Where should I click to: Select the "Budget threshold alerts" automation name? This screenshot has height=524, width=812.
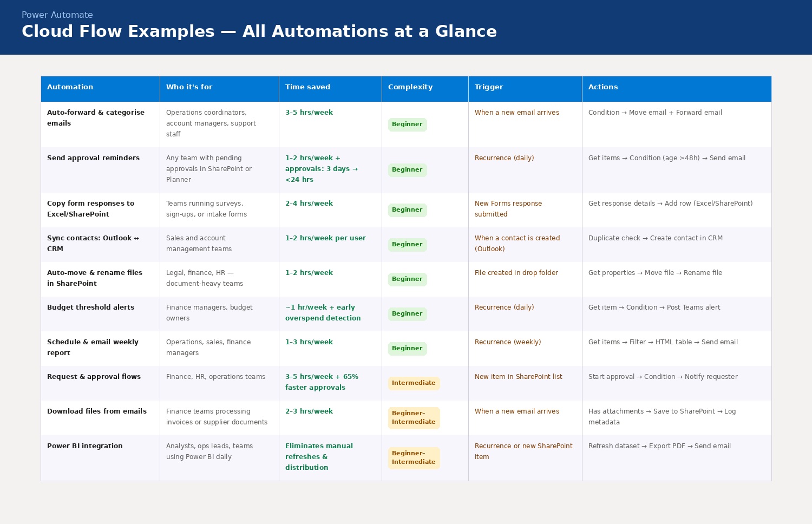90,307
